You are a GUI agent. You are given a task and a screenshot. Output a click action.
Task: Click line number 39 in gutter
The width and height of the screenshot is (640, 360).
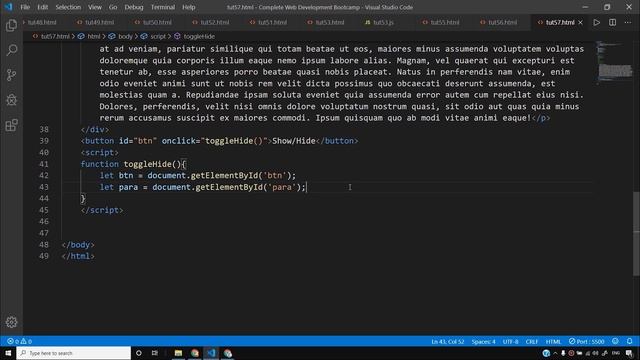tap(44, 141)
